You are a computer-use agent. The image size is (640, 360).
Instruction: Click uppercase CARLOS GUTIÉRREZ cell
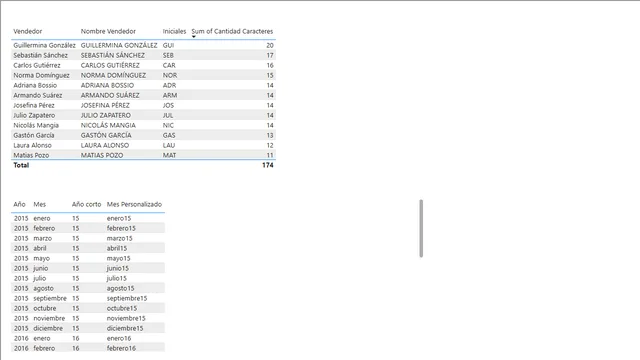[x=110, y=65]
